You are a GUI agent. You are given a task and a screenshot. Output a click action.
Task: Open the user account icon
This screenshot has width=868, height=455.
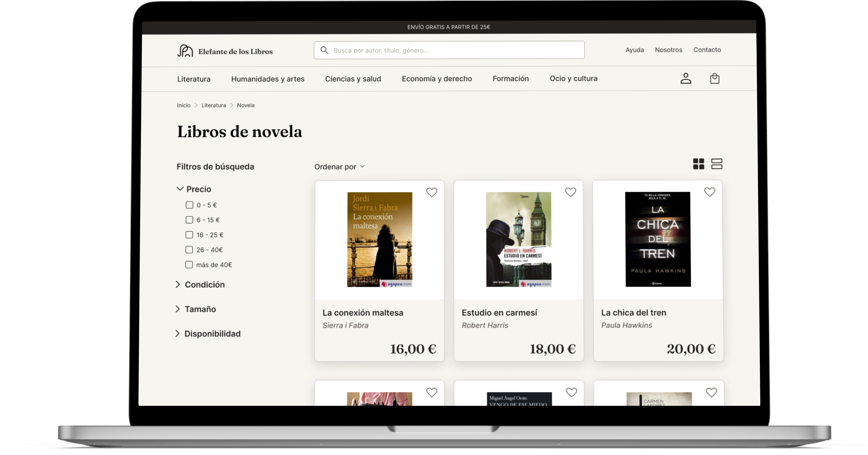(x=685, y=78)
